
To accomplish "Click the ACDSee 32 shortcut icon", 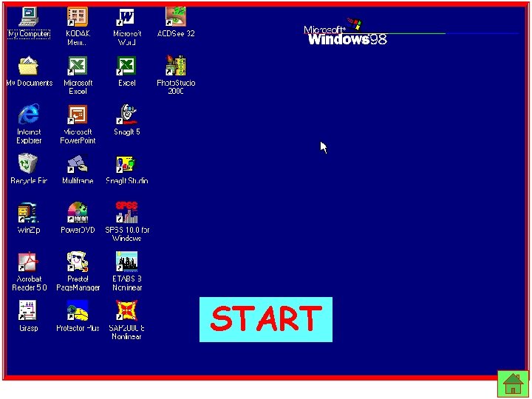I will click(175, 16).
